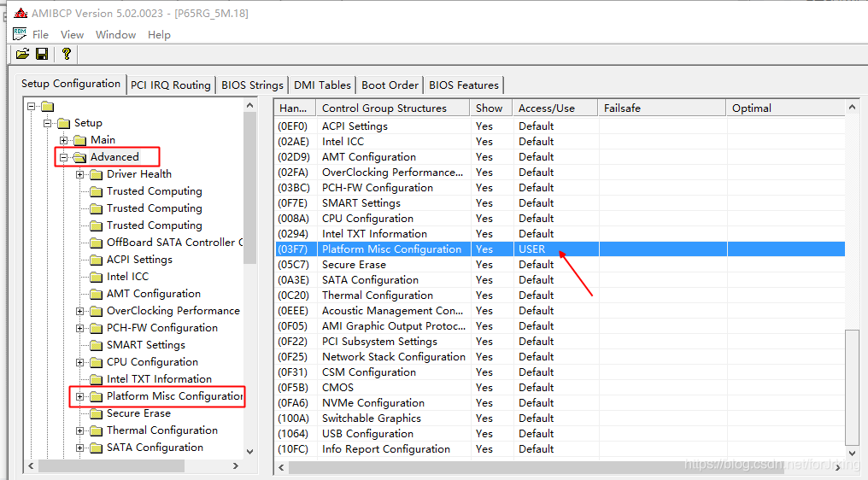Switch to the BIOS Features tab
The height and width of the screenshot is (480, 868).
[x=464, y=85]
